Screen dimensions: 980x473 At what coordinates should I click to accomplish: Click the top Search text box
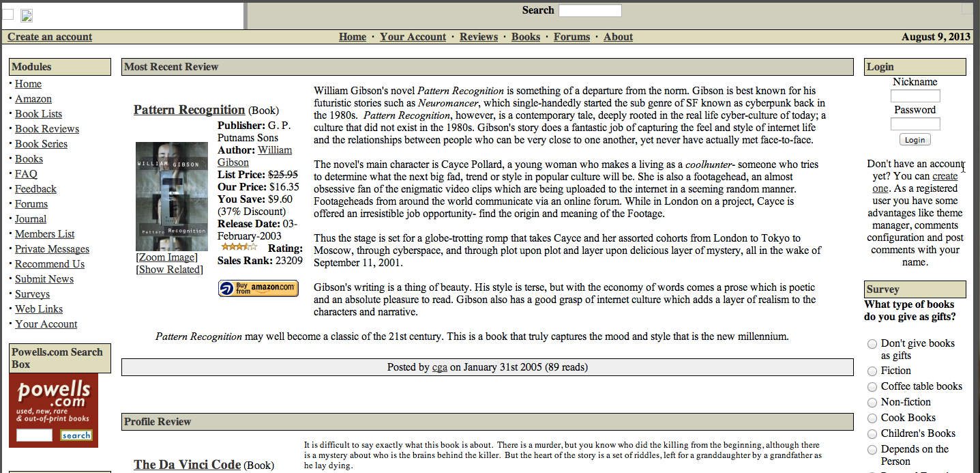pyautogui.click(x=590, y=10)
